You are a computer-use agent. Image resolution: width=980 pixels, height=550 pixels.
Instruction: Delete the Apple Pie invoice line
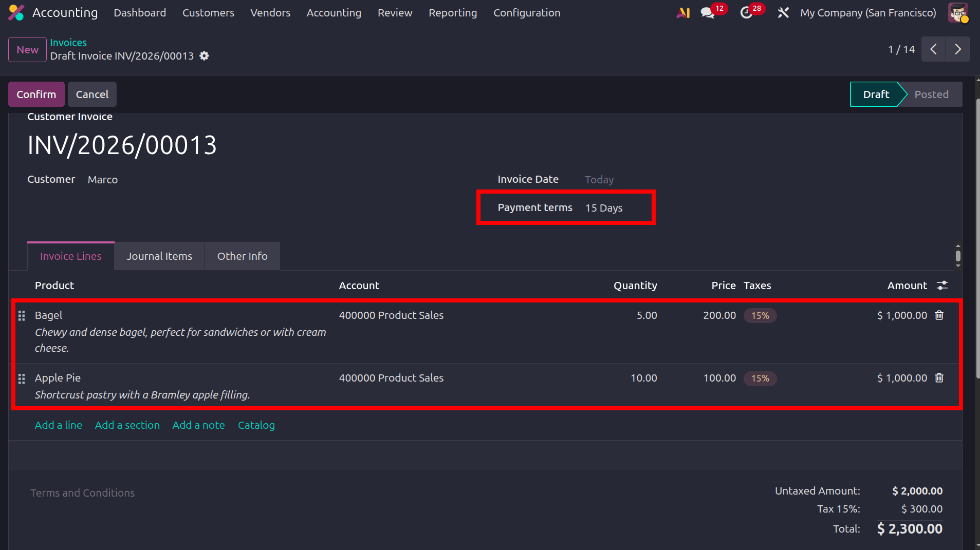pyautogui.click(x=939, y=378)
